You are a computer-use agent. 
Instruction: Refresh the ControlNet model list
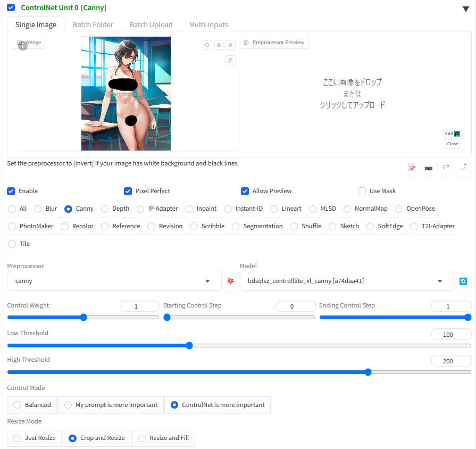coord(463,281)
